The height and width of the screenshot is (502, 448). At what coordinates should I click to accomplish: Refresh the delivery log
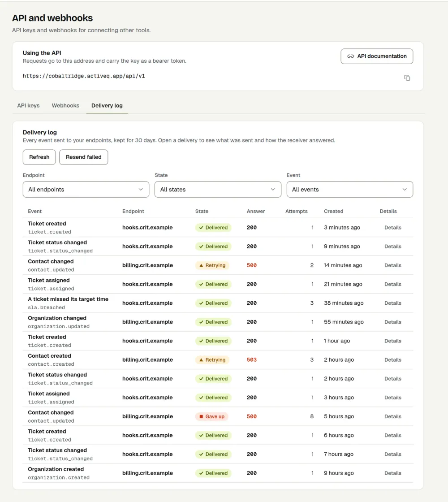(x=39, y=157)
